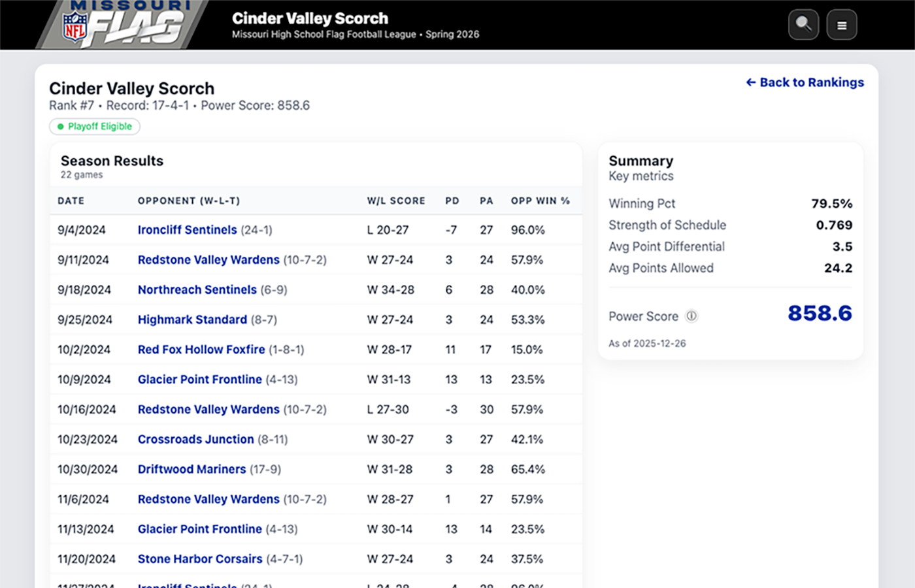Click the magnifying glass in the header
This screenshot has height=588, width=915.
point(803,24)
